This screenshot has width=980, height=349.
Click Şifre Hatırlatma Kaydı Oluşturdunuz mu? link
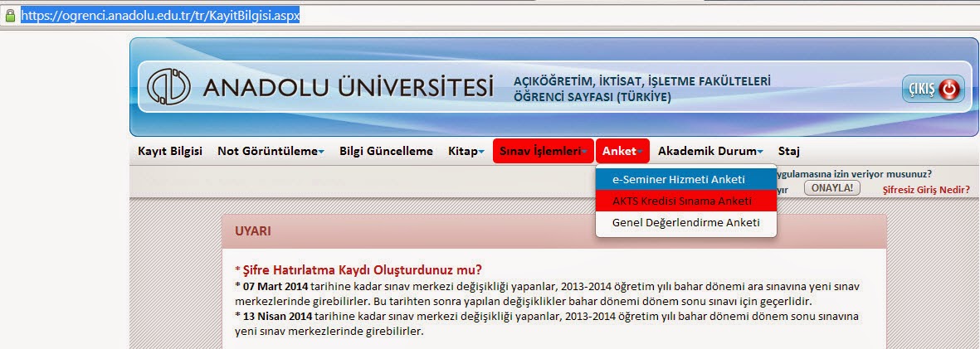coord(362,269)
